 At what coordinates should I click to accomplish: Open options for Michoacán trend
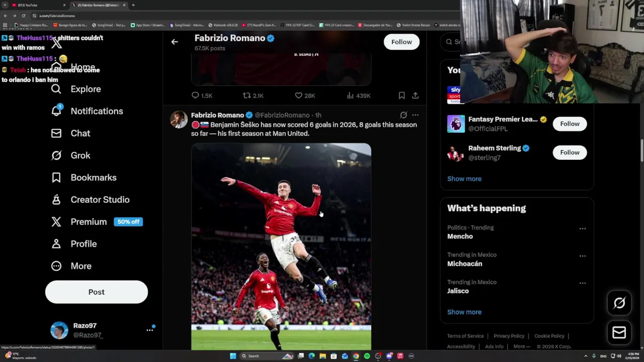click(583, 256)
